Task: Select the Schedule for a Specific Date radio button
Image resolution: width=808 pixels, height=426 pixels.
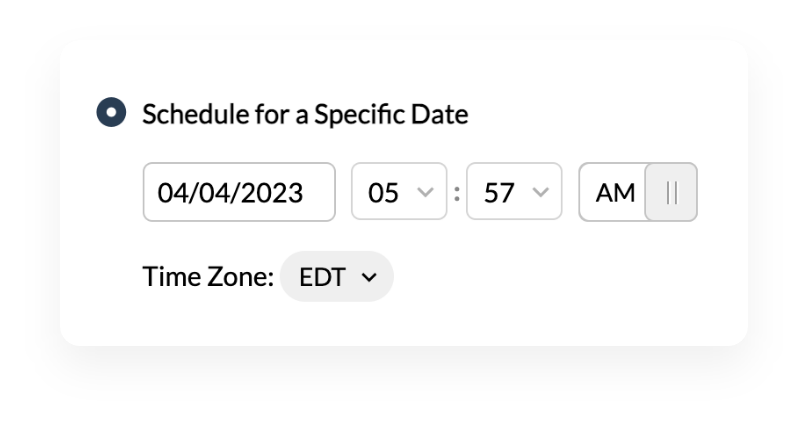Action: (111, 112)
